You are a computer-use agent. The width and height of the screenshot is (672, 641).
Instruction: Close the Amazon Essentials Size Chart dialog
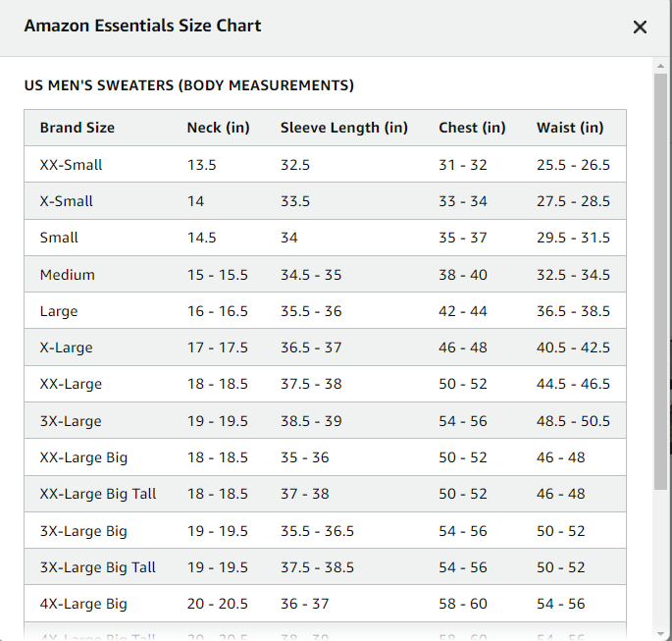pos(640,27)
